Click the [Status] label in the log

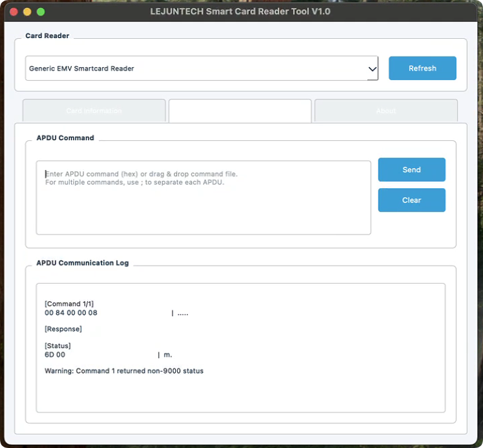click(x=58, y=346)
